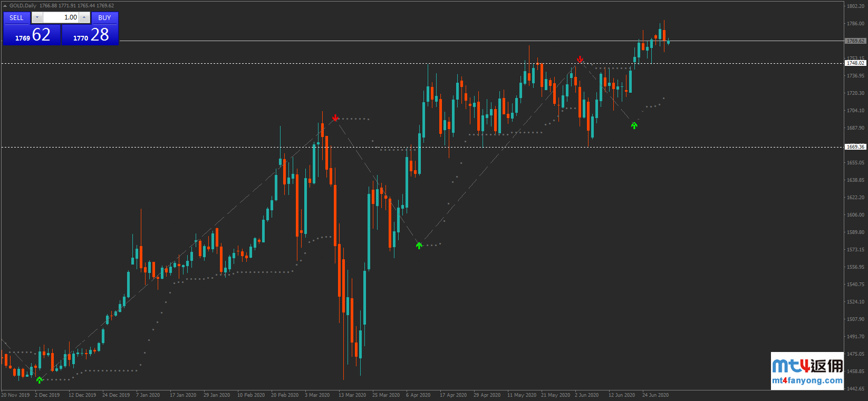Screen dimensions: 868x401
Task: Click the 1669.36 price level label
Action: (855, 147)
